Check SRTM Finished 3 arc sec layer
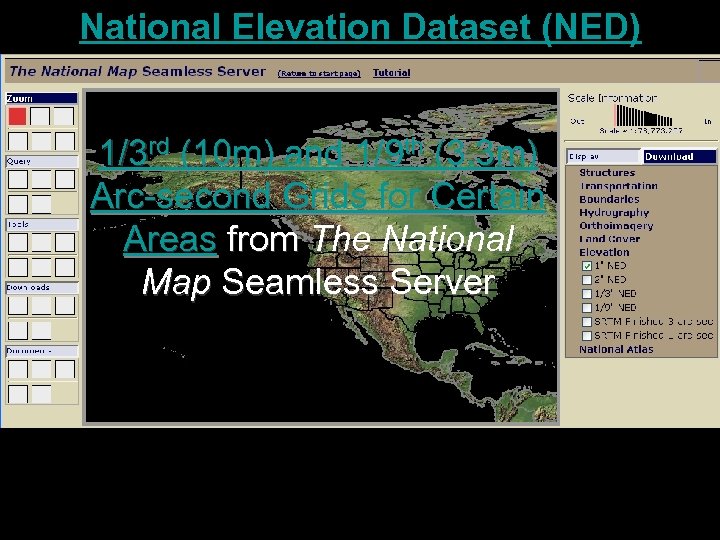Viewport: 720px width, 540px height. [x=586, y=322]
